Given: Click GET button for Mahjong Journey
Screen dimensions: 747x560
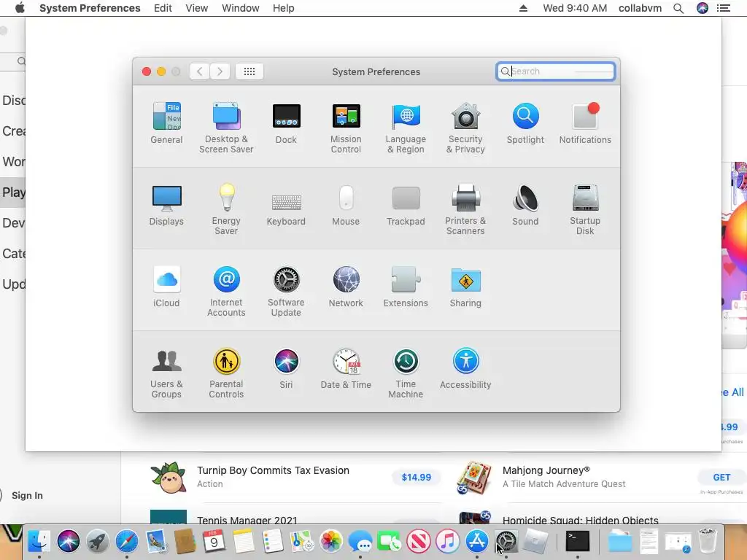Looking at the screenshot, I should pos(721,477).
